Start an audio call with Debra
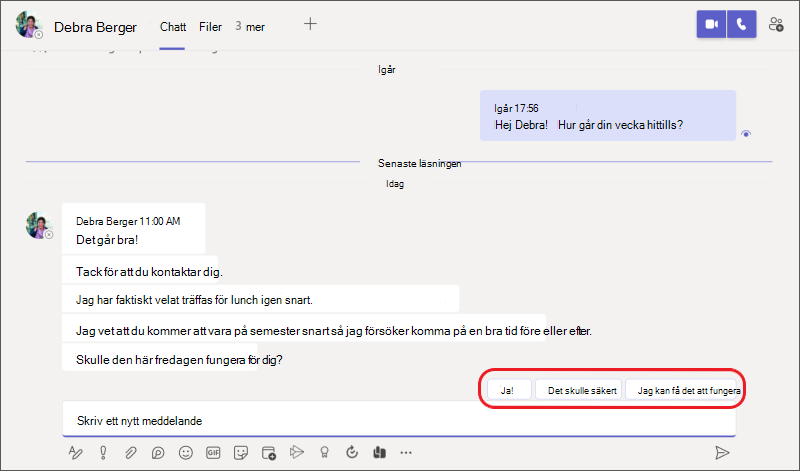The width and height of the screenshot is (800, 471). 741,26
